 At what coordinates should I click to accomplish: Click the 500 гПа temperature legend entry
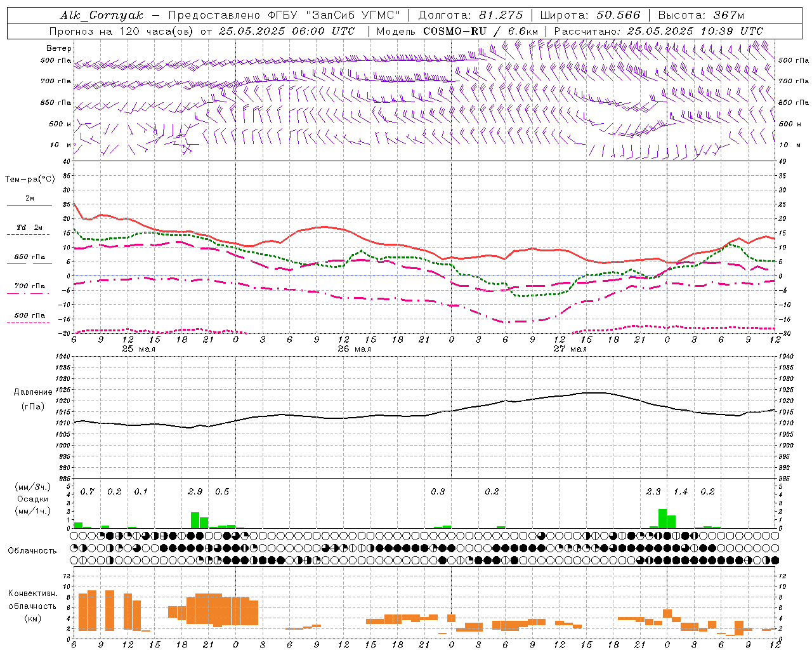point(30,315)
